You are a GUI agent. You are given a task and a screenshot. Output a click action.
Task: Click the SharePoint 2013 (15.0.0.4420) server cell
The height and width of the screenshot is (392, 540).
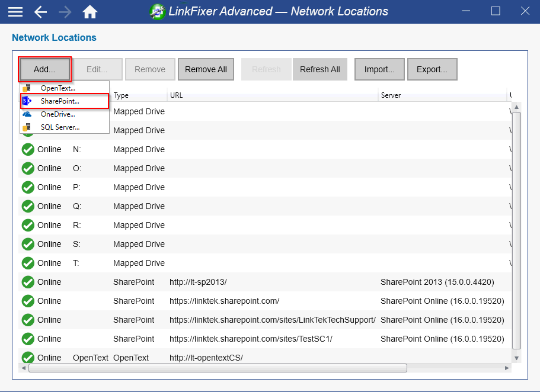437,282
